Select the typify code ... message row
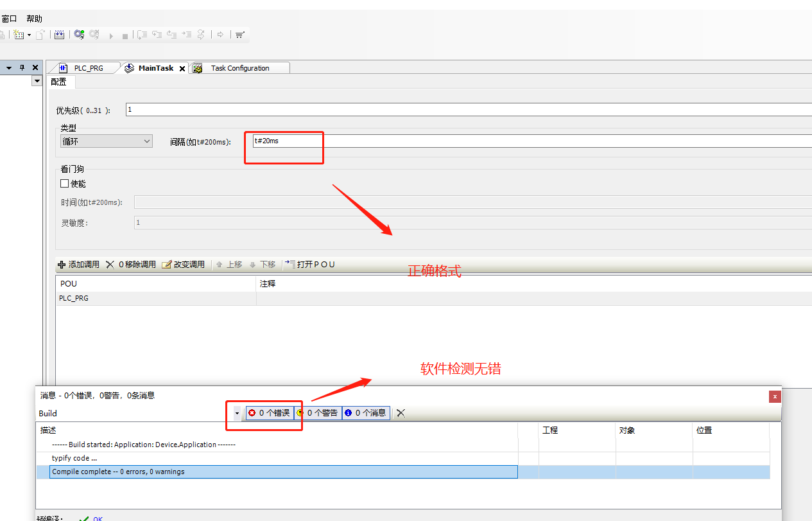 point(403,458)
